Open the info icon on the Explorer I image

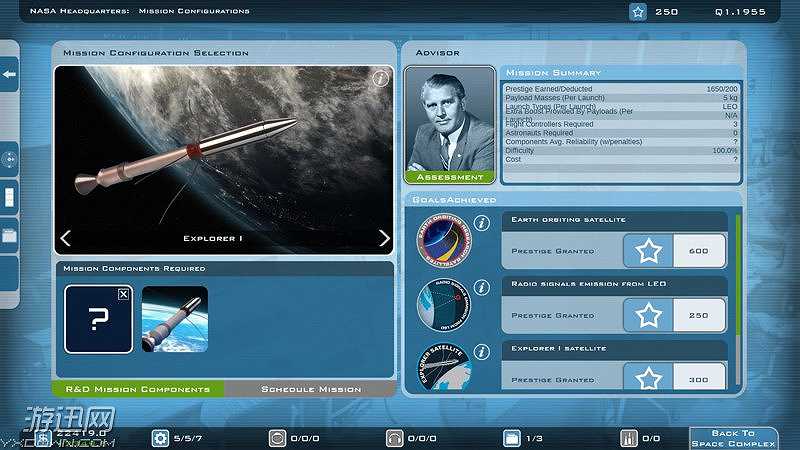point(380,79)
